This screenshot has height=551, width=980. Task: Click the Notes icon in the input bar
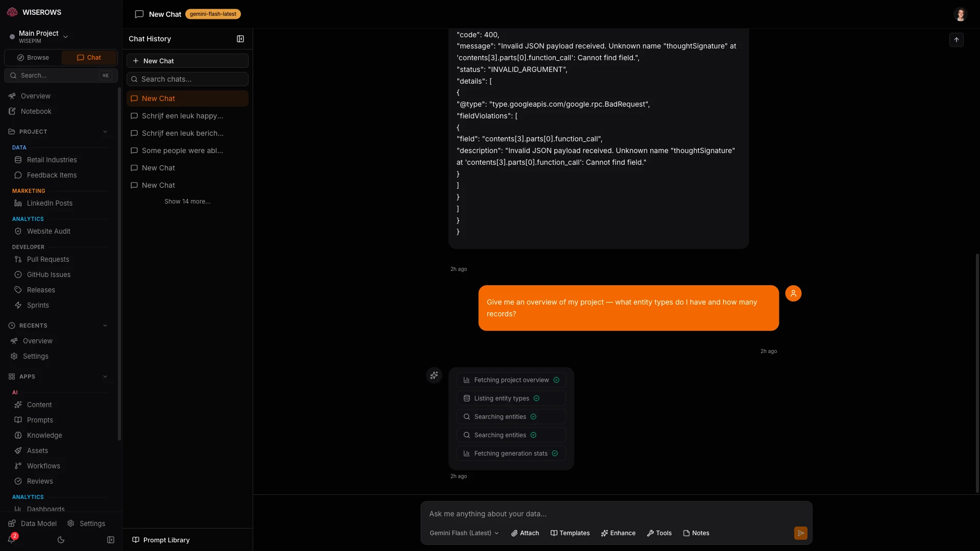tap(687, 533)
